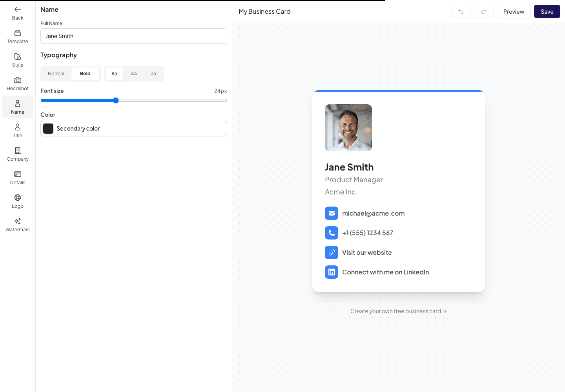This screenshot has height=392, width=565.
Task: Open the Watermark sparkle icon
Action: tap(18, 221)
